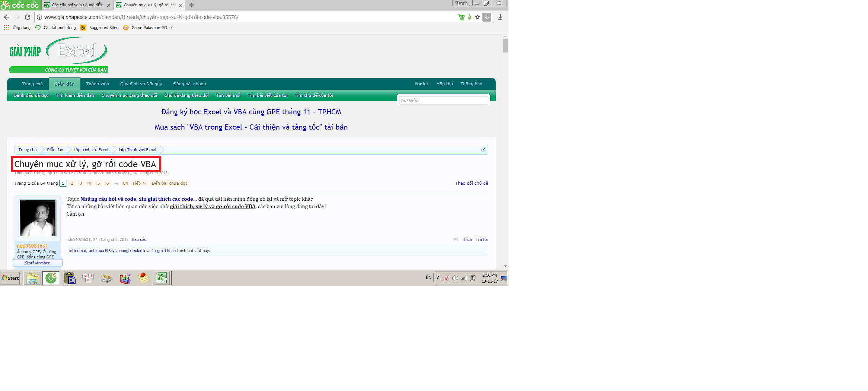Toggle Vietnamese typing icon in address bar
The width and height of the screenshot is (868, 391).
point(470,17)
